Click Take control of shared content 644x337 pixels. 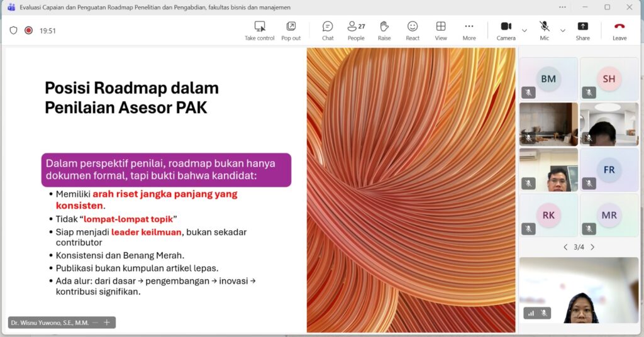[260, 31]
